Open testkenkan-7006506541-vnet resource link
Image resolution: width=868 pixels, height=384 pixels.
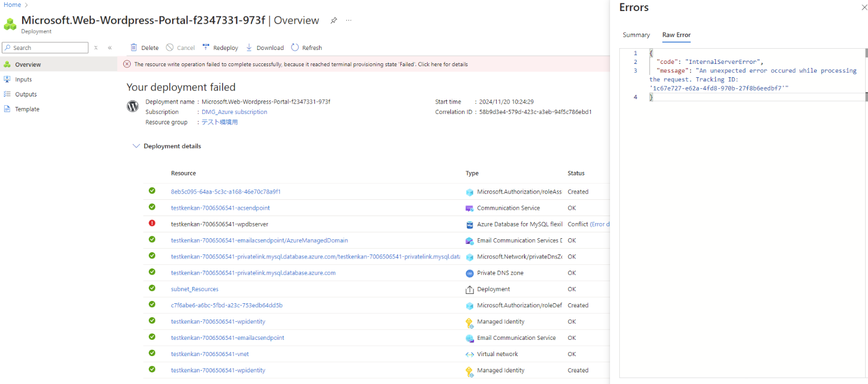coord(210,354)
